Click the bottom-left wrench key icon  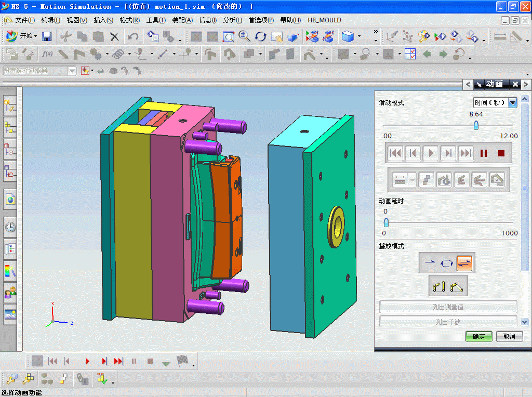12,378
